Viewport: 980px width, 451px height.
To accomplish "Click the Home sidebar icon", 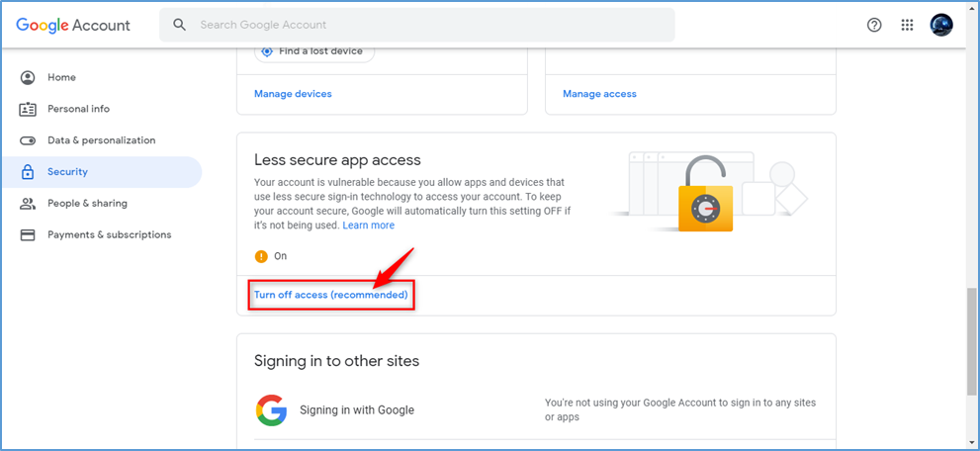I will point(28,77).
